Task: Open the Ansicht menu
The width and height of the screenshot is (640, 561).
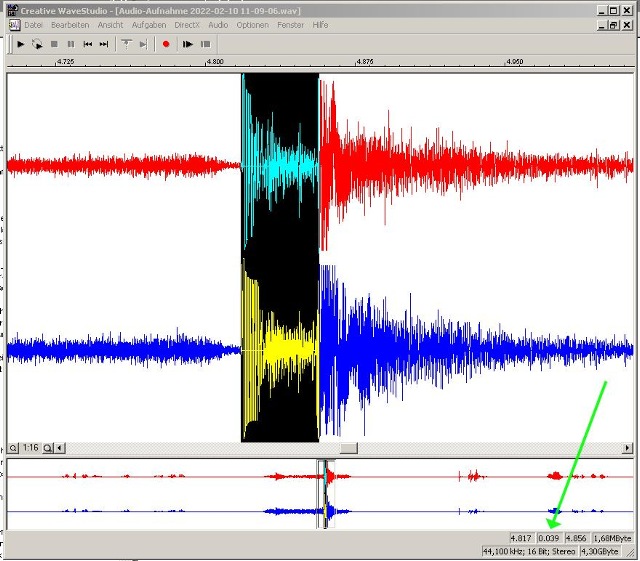Action: pos(110,25)
